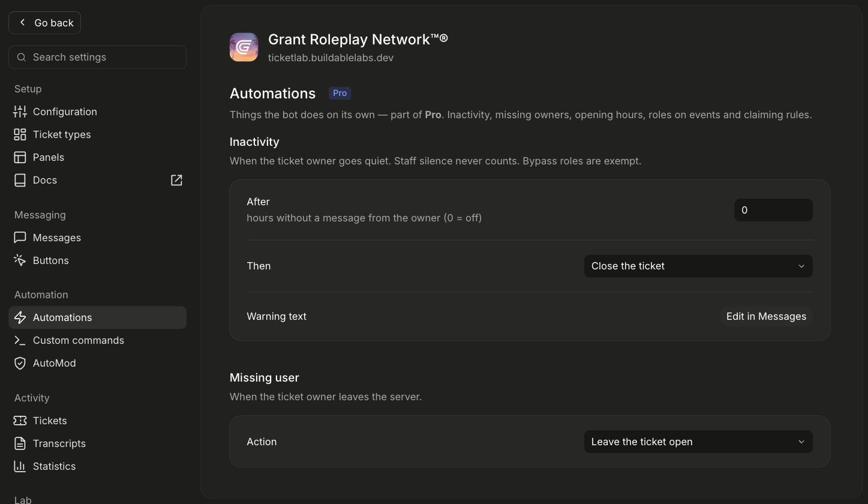This screenshot has width=868, height=504.
Task: Open the Buttons settings page
Action: pos(97,260)
